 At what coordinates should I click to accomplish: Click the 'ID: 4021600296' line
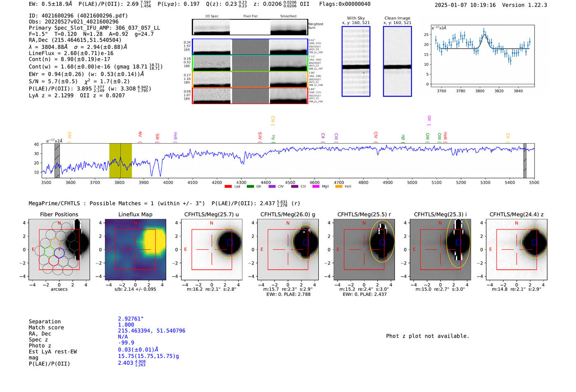pos(78,16)
